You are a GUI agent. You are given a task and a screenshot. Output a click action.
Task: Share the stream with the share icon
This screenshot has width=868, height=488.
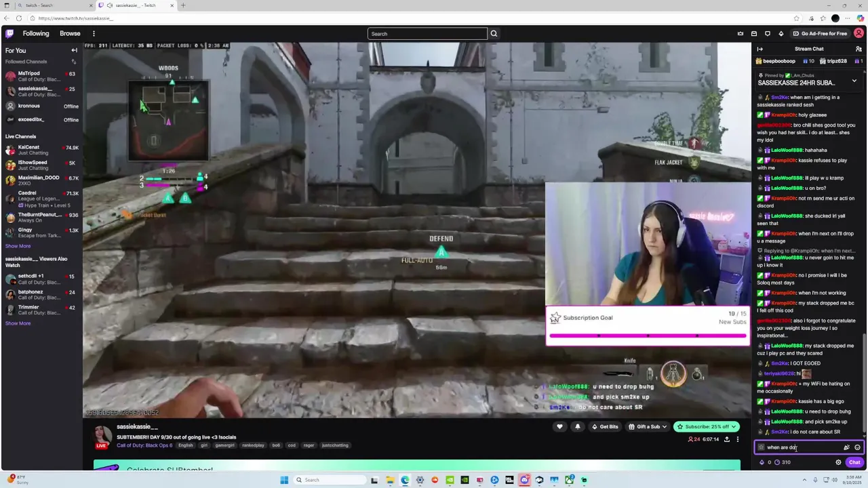pyautogui.click(x=727, y=439)
